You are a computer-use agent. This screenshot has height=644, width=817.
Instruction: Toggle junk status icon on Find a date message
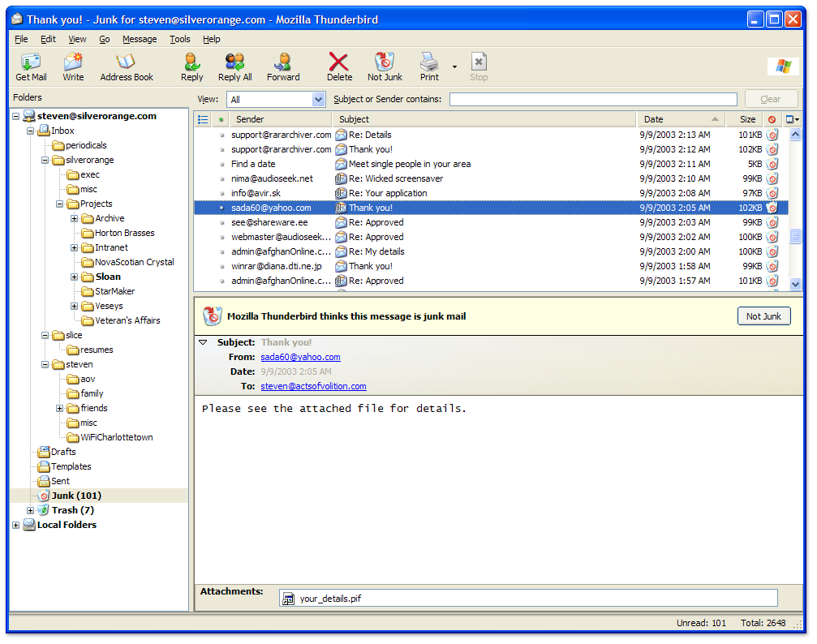[772, 164]
